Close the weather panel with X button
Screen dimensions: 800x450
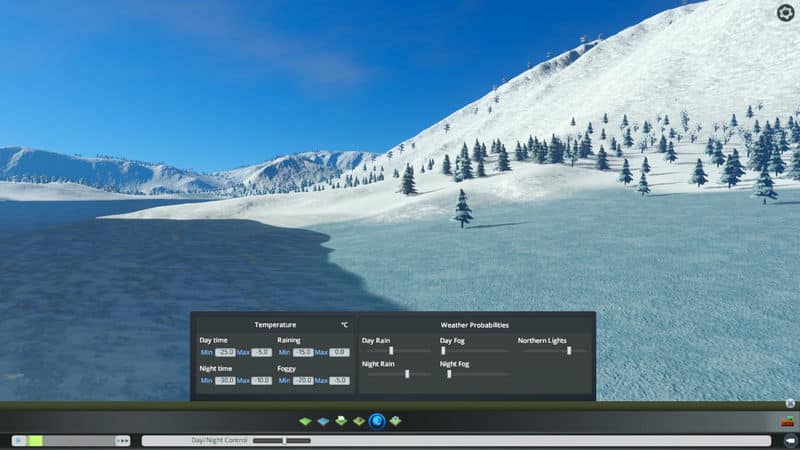pos(789,403)
